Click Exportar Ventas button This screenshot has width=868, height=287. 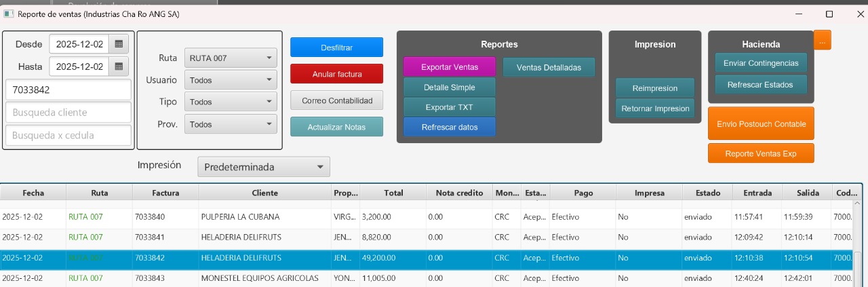(x=449, y=67)
